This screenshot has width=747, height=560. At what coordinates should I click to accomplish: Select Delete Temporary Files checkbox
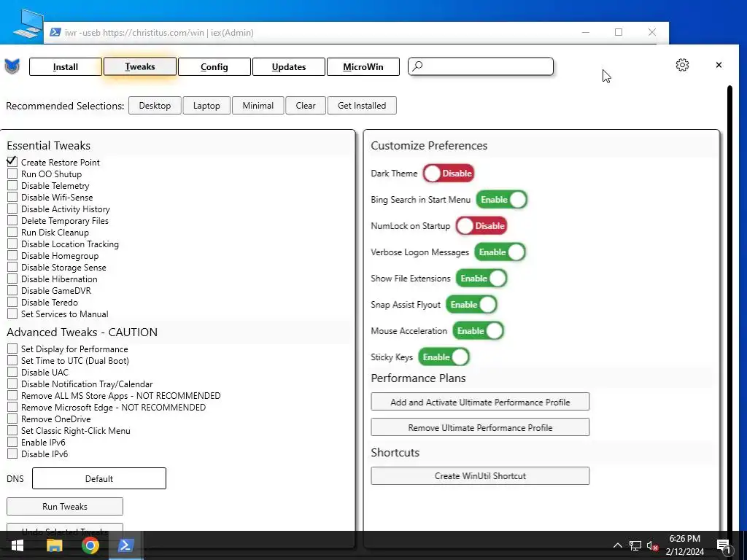[12, 220]
